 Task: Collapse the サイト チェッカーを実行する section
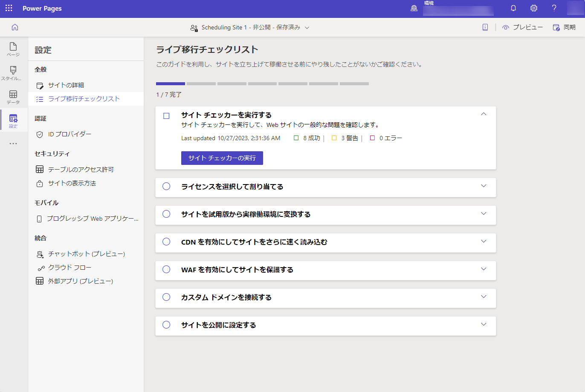(484, 114)
